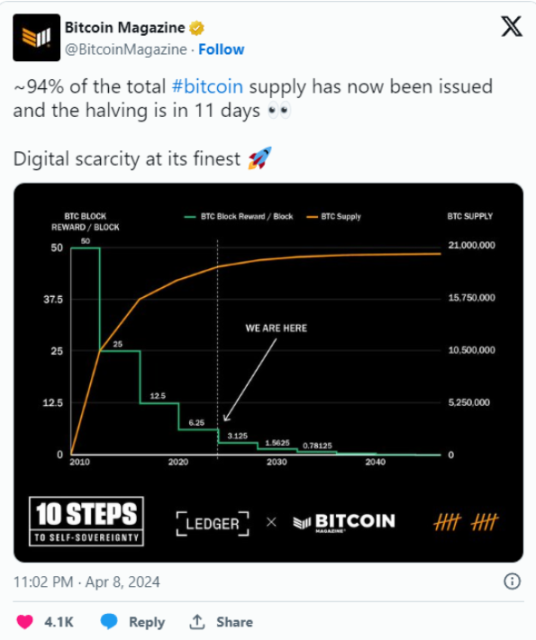
Task: Open the tweet info circle icon
Action: click(512, 581)
